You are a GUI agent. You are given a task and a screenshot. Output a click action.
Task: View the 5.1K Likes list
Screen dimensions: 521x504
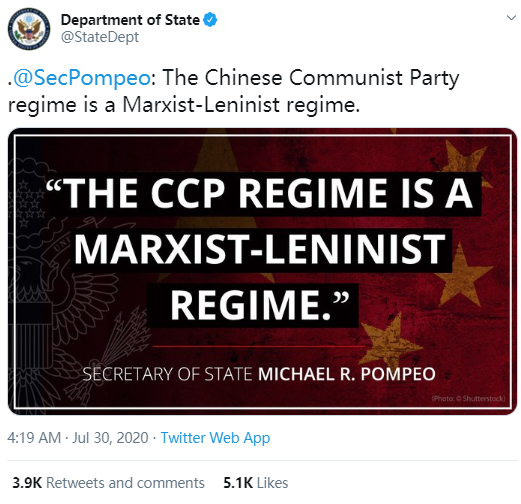[256, 483]
